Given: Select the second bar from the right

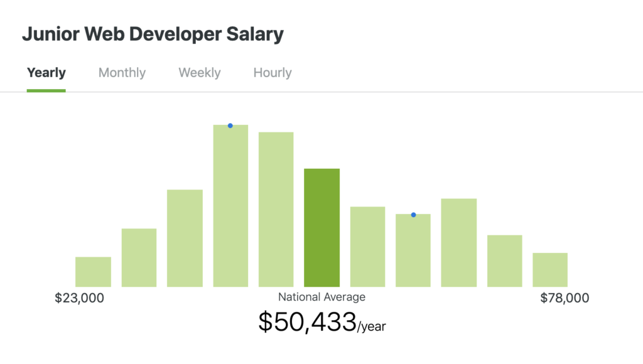Looking at the screenshot, I should point(504,261).
